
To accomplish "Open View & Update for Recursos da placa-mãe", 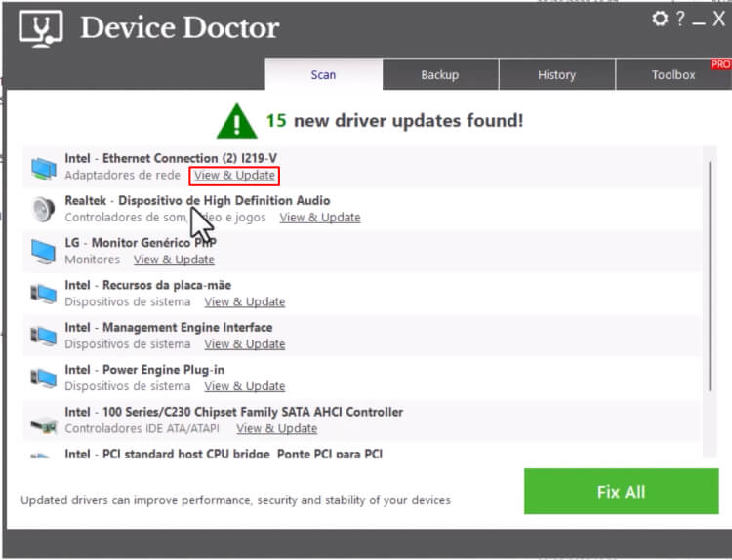I will 245,301.
